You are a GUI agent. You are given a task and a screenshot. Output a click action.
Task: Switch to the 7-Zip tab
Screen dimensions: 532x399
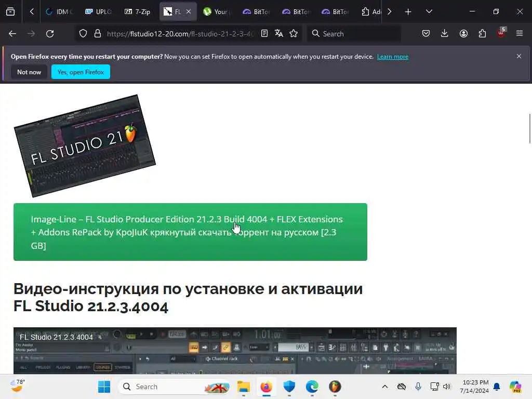(138, 11)
